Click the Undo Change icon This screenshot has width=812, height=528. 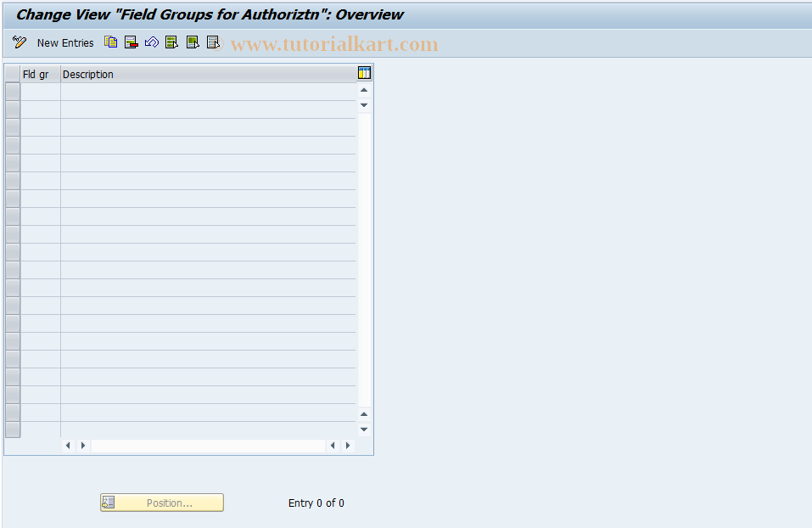[x=152, y=42]
